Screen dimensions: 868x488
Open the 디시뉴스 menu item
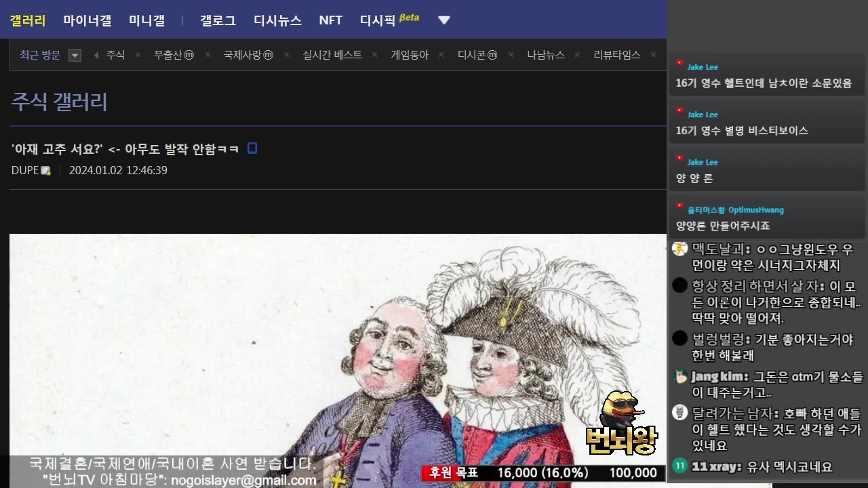(x=278, y=20)
